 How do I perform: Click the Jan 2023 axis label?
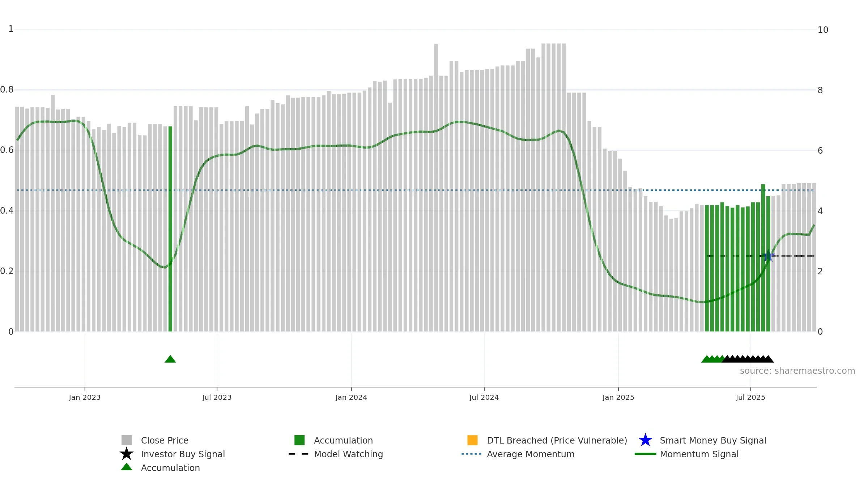coord(85,398)
